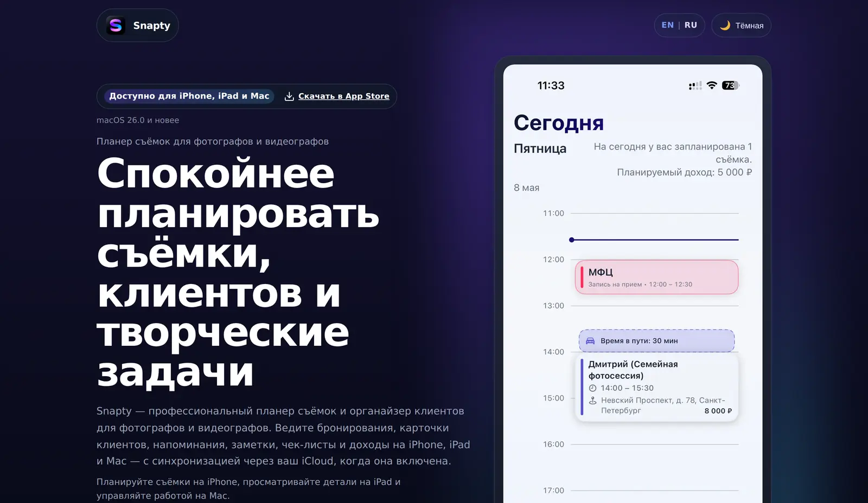Screen dimensions: 868x503
Task: Click the 16:00 timeline hour label
Action: (x=553, y=444)
